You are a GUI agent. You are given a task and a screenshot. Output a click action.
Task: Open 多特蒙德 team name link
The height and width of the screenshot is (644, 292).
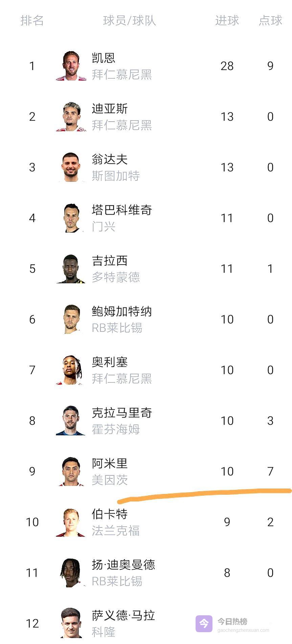[x=116, y=277]
